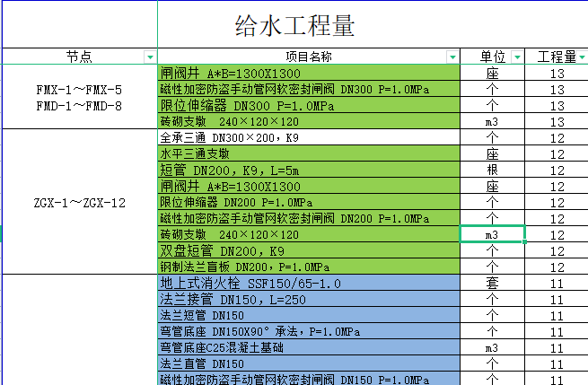The image size is (588, 385).
Task: Select the 法兰短管 DN150 cell
Action: pyautogui.click(x=309, y=315)
